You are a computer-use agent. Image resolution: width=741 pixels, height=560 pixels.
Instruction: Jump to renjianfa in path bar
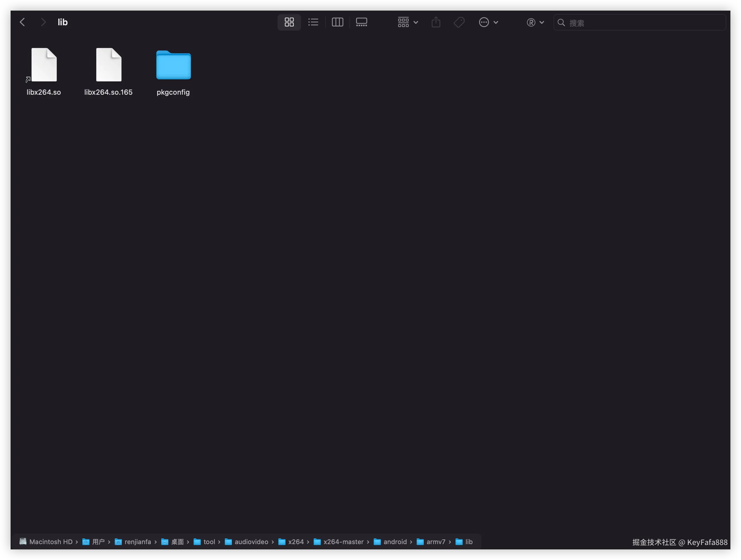pyautogui.click(x=137, y=541)
